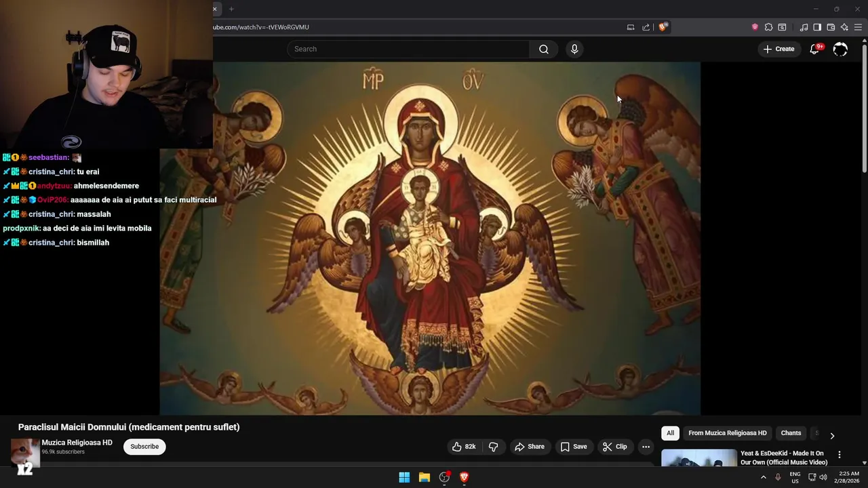The width and height of the screenshot is (868, 488).
Task: Dislike the Paraclisul video
Action: (x=493, y=447)
